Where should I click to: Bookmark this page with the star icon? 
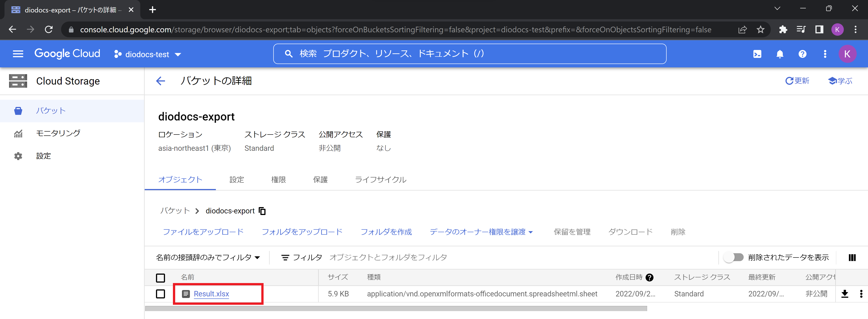[x=760, y=30]
